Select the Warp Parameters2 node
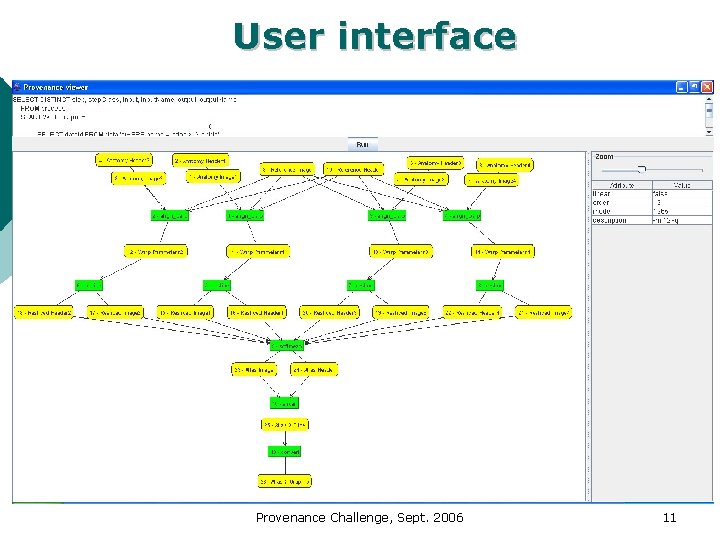This screenshot has width=720, height=540. [x=156, y=252]
